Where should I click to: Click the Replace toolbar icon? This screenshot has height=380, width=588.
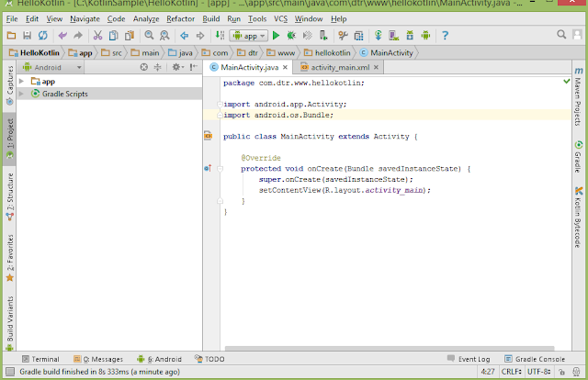pyautogui.click(x=164, y=36)
